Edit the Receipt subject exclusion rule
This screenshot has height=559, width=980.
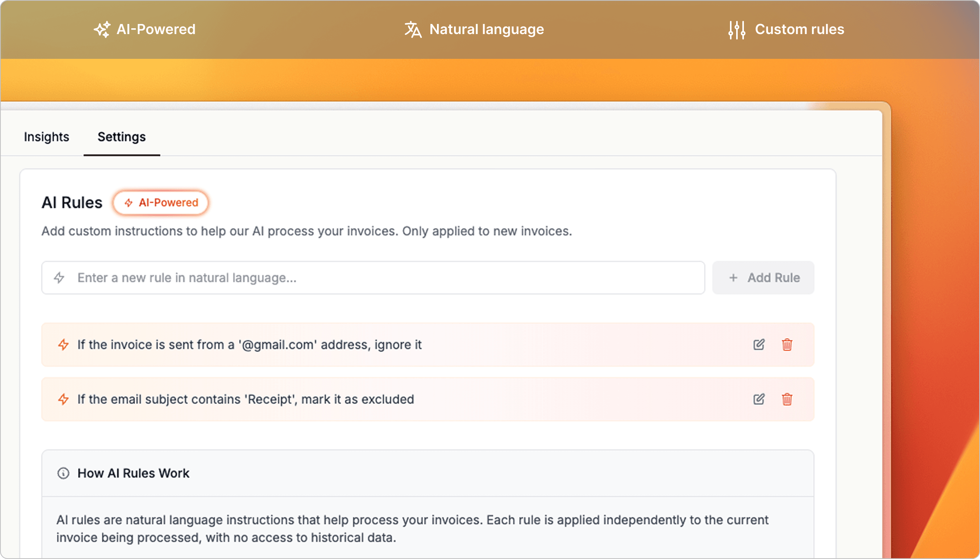[x=759, y=399]
